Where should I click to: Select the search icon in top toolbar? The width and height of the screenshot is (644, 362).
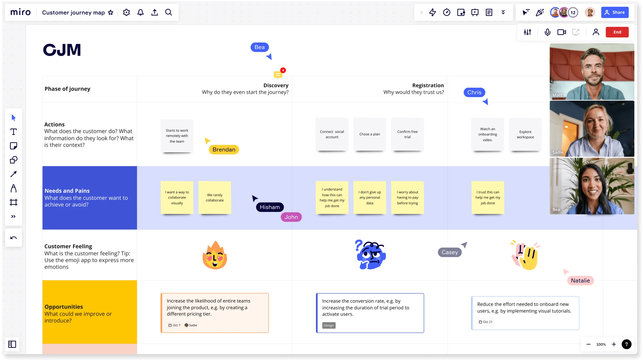[x=169, y=12]
